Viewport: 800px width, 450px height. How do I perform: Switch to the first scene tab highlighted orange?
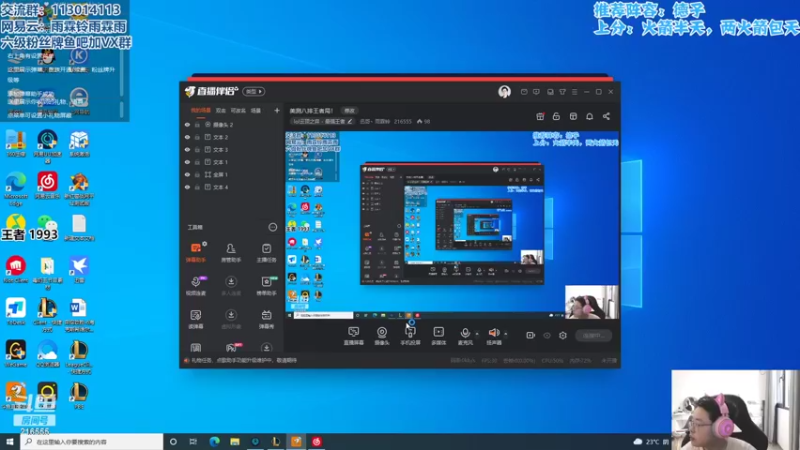[x=201, y=110]
